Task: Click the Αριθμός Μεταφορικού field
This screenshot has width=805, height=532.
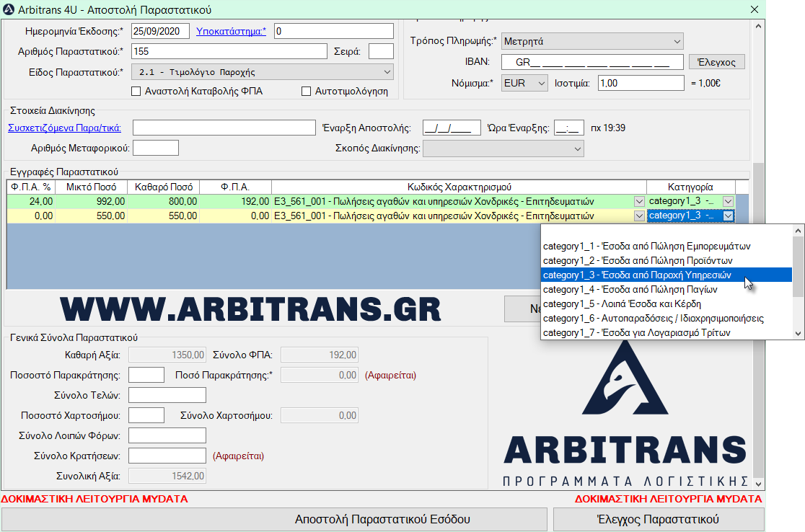Action: [x=156, y=148]
